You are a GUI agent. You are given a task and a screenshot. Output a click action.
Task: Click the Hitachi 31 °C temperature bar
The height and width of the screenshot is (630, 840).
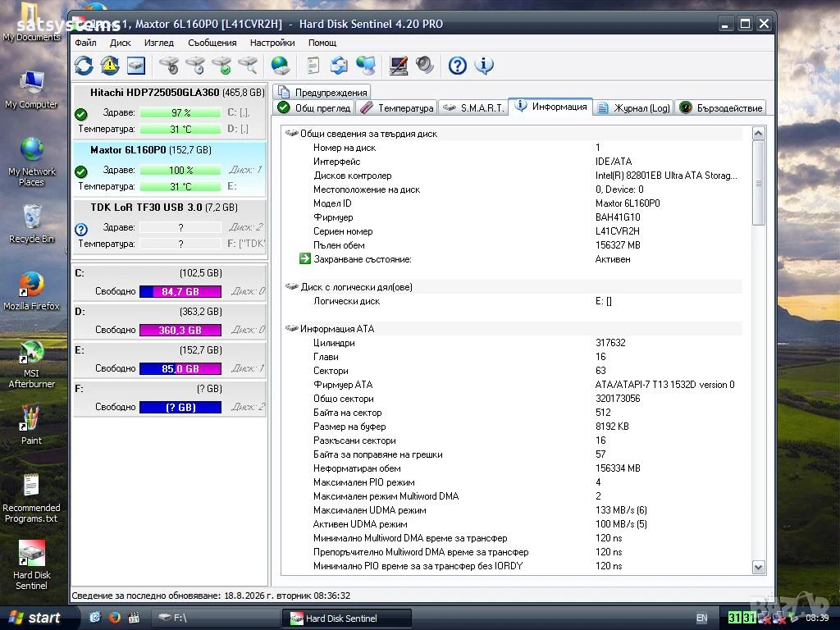180,129
